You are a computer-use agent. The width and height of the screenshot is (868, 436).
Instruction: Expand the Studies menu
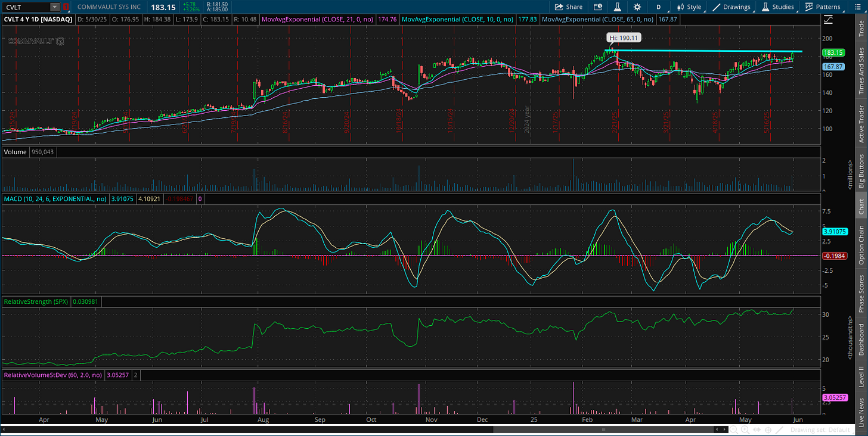777,7
